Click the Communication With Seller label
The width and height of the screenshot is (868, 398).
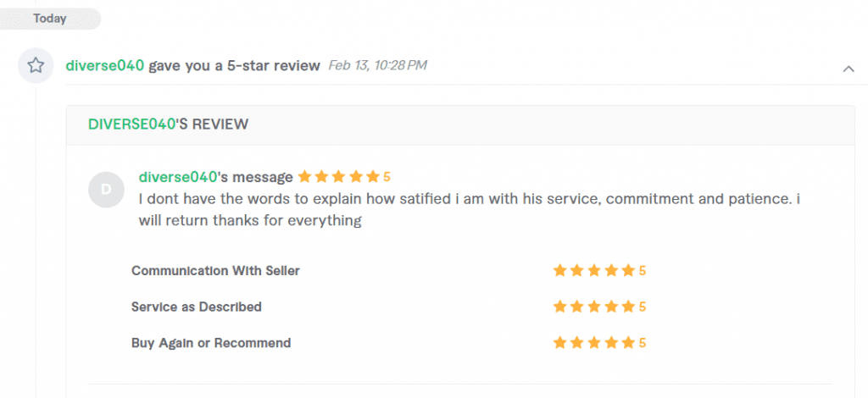click(215, 271)
